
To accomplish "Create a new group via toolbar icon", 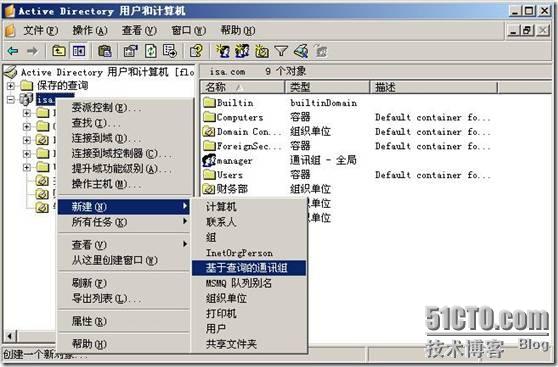I will coord(242,51).
